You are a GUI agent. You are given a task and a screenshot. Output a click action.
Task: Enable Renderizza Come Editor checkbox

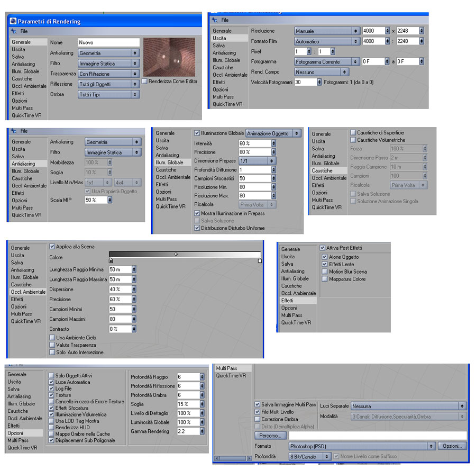coord(145,81)
